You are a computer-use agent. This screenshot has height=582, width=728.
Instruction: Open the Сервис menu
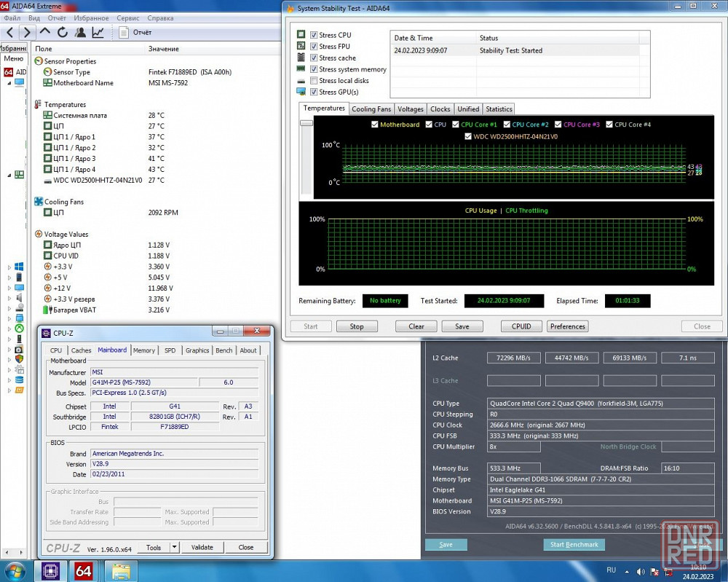(127, 17)
